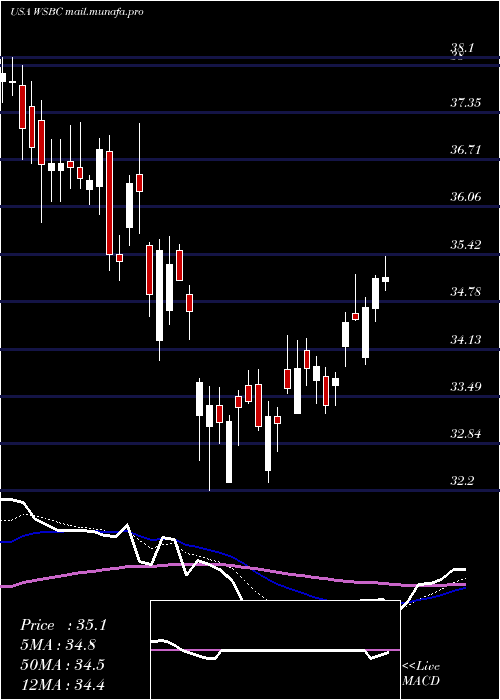Click the 36.06 price level label
500x700 pixels.
pos(465,196)
